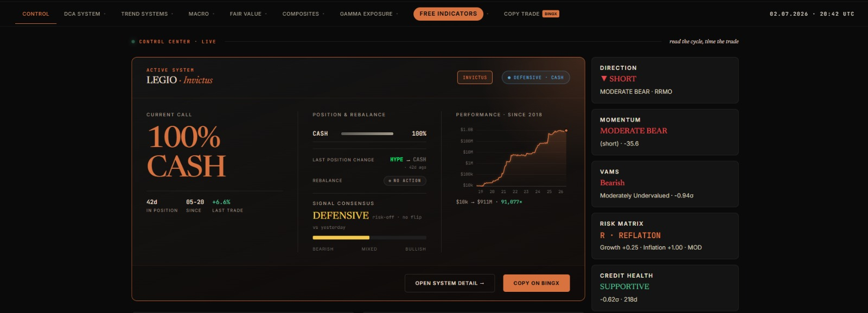Click 'MODERATE BEAR · RRMO' text
The width and height of the screenshot is (868, 313).
click(636, 92)
